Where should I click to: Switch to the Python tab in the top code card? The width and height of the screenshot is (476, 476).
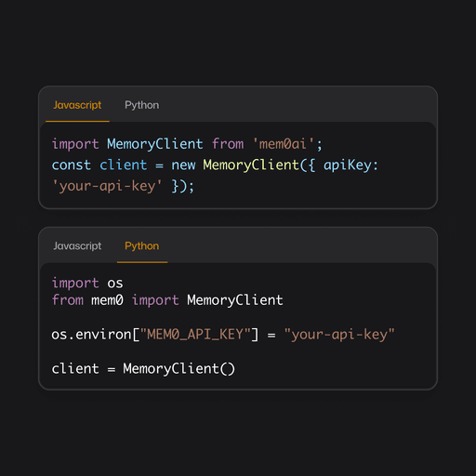(142, 105)
